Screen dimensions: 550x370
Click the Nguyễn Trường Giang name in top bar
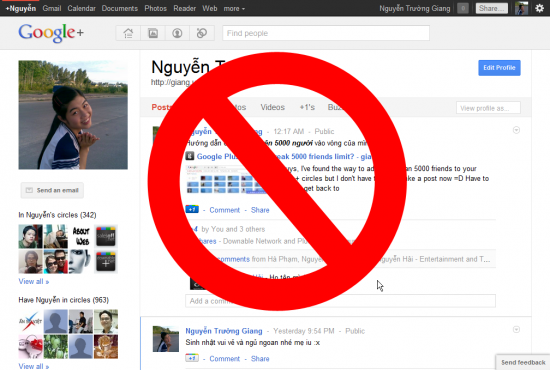[415, 8]
